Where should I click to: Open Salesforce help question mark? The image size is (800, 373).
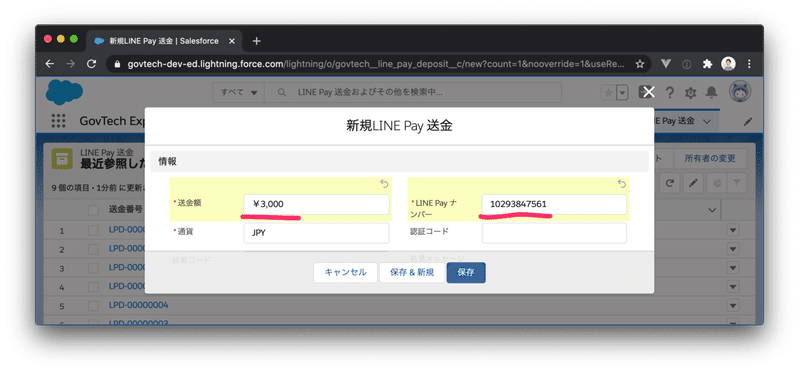pyautogui.click(x=670, y=93)
